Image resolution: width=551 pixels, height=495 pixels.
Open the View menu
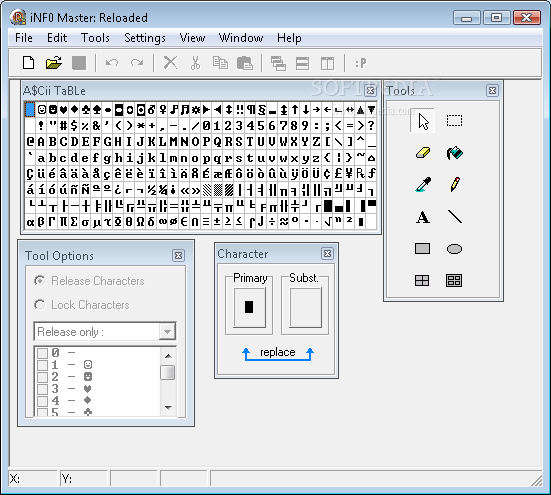192,38
